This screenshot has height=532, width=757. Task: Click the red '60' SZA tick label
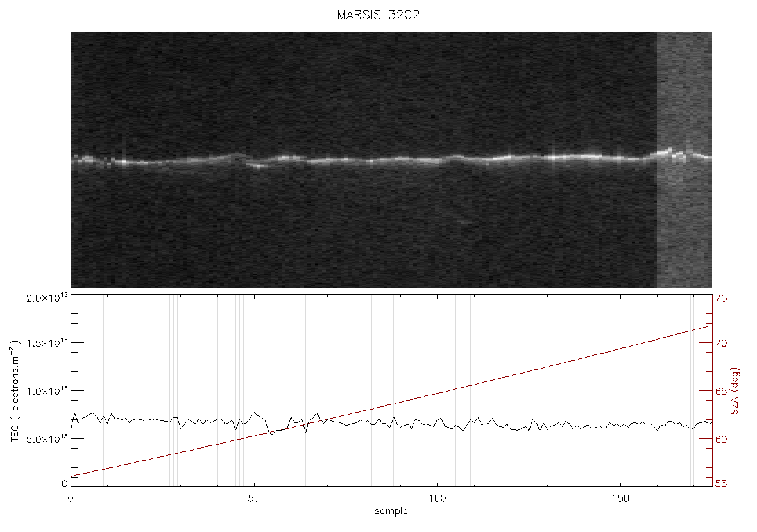pos(721,440)
